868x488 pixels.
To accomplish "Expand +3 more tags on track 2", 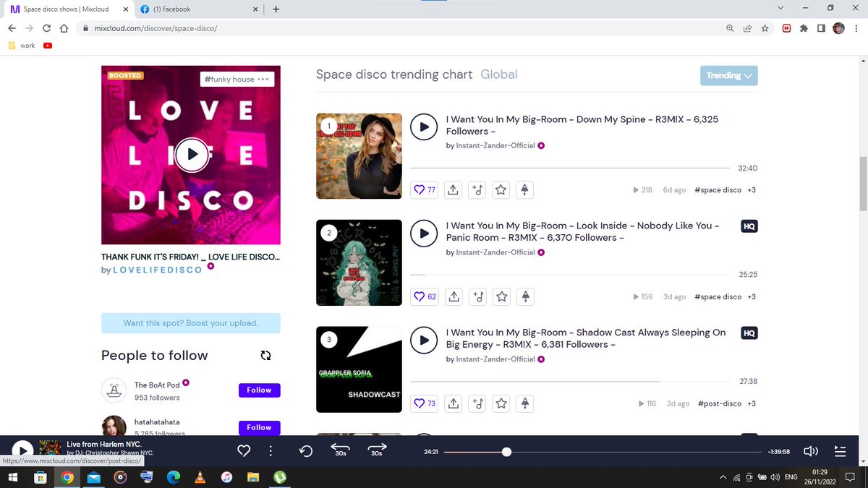I will click(x=752, y=296).
